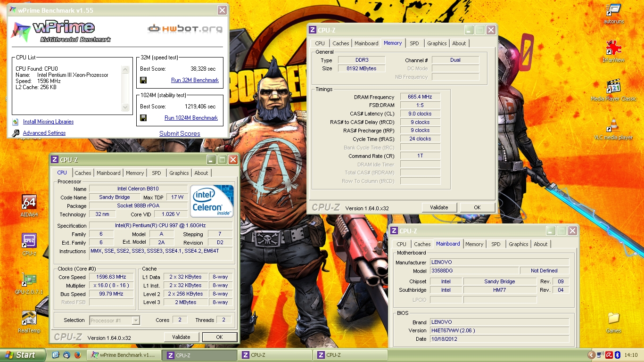
Task: Click the floppy save icon for 1024M score
Action: point(143,118)
